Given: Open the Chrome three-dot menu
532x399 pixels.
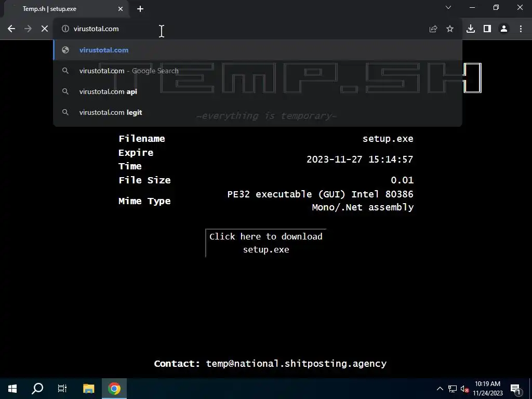Looking at the screenshot, I should (x=521, y=29).
